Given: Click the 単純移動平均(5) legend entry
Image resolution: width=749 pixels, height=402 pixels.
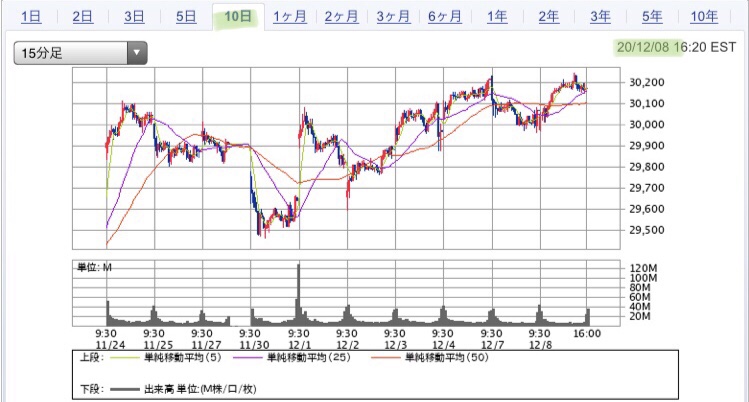Looking at the screenshot, I should (183, 357).
